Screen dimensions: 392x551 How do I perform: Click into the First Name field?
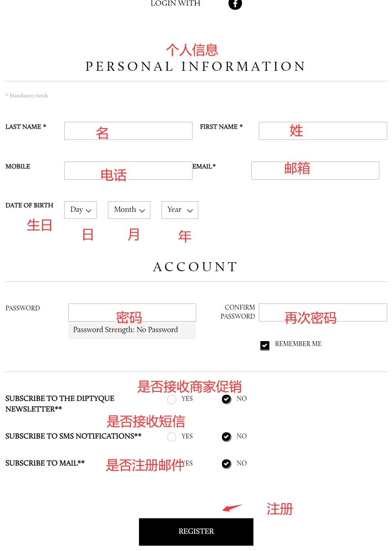(323, 131)
